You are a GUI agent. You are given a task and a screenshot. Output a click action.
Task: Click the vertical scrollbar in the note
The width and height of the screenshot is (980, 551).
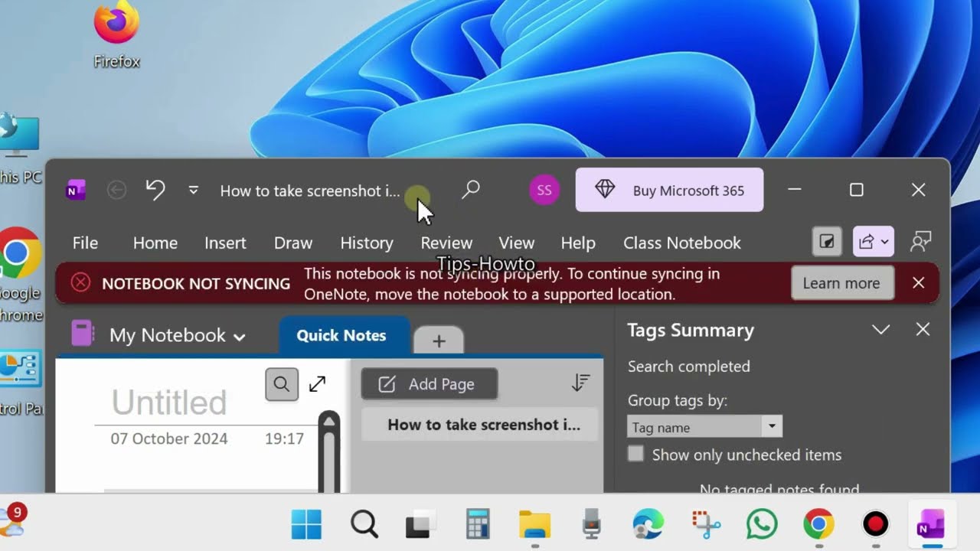pyautogui.click(x=329, y=452)
